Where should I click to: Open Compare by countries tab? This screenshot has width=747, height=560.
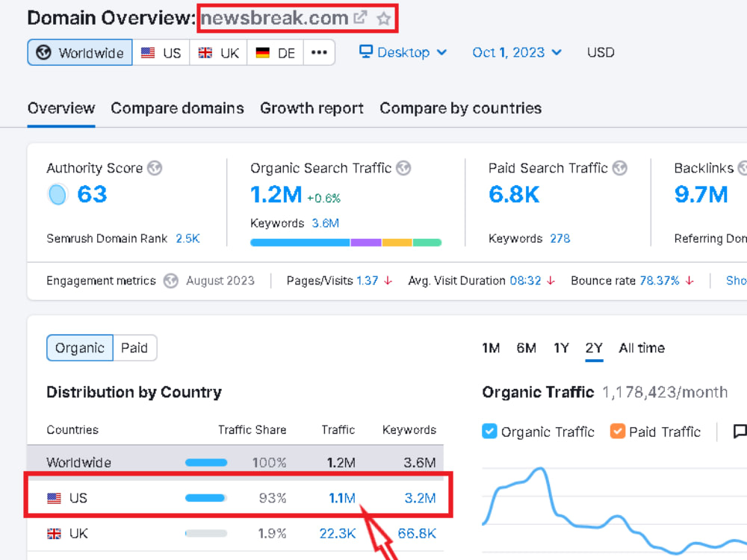(x=461, y=108)
